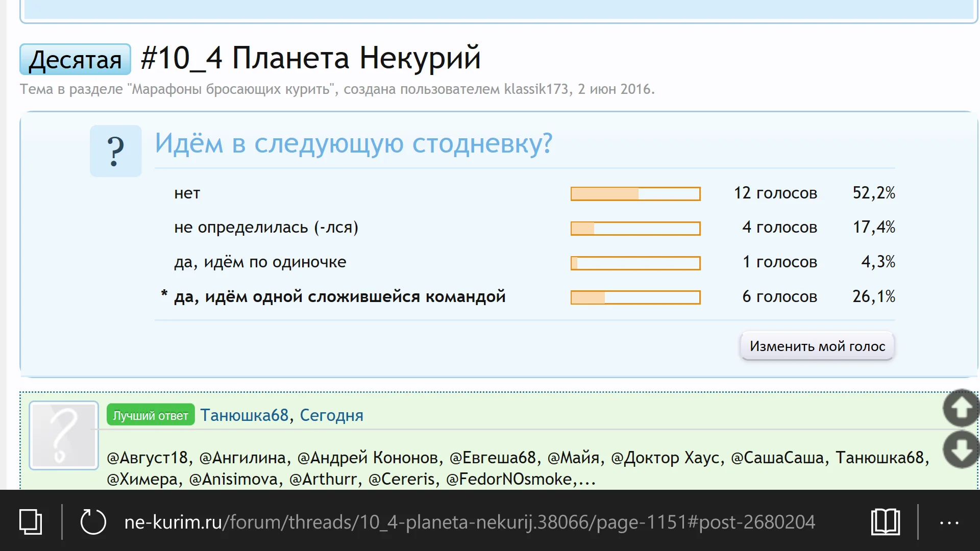The height and width of the screenshot is (551, 980).
Task: Click the address bar URL
Action: pyautogui.click(x=470, y=522)
